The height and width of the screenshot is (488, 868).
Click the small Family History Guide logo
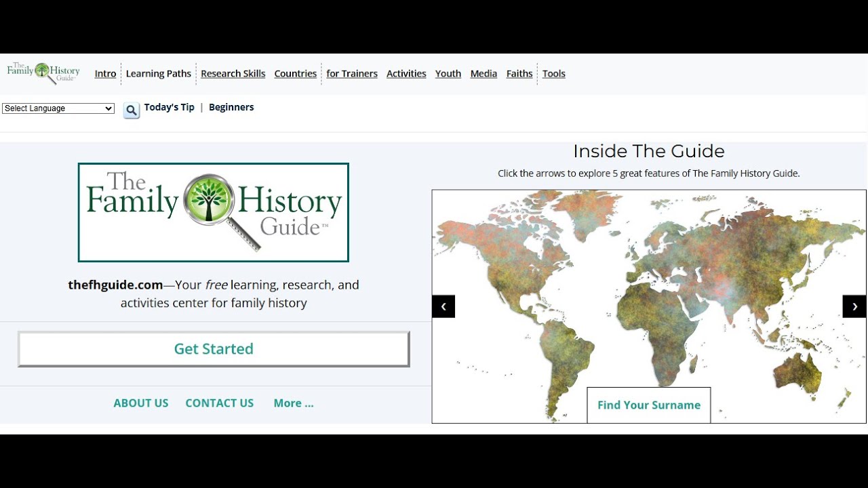(x=43, y=73)
